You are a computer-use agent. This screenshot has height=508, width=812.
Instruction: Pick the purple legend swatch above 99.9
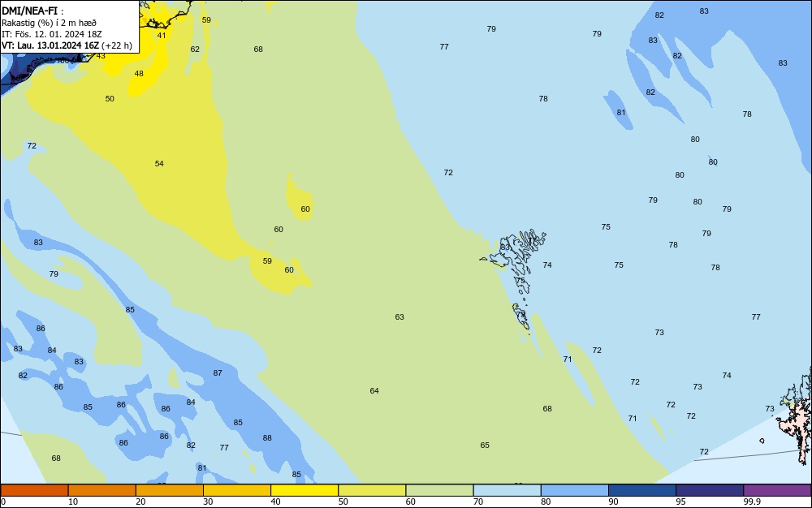[777, 490]
